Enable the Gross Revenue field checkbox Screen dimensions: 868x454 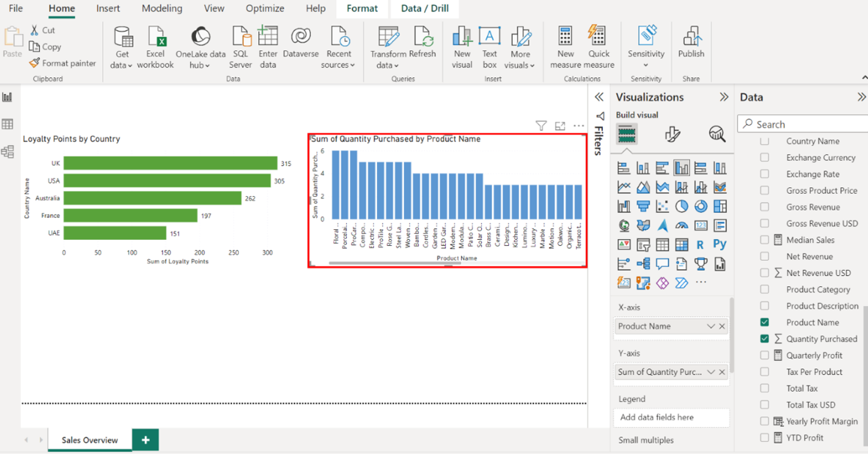pos(764,207)
